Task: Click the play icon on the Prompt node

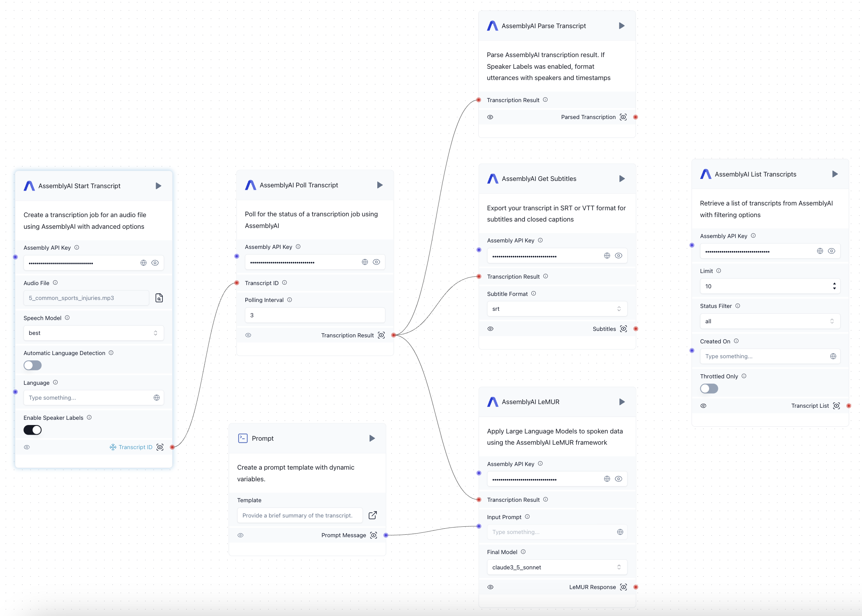Action: (x=372, y=438)
